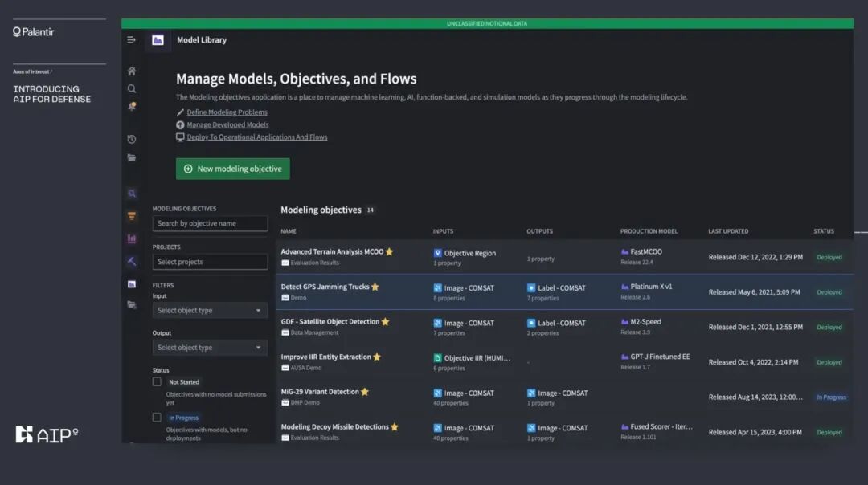Click AUSA Demo project label

(x=305, y=368)
